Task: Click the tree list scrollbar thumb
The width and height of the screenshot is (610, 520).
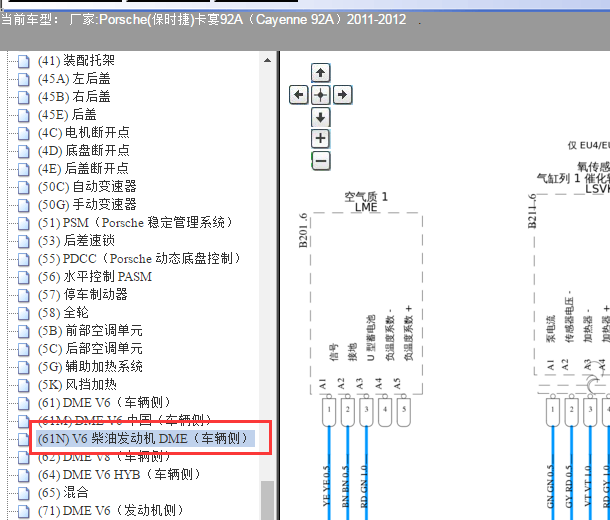Action: coord(267,501)
